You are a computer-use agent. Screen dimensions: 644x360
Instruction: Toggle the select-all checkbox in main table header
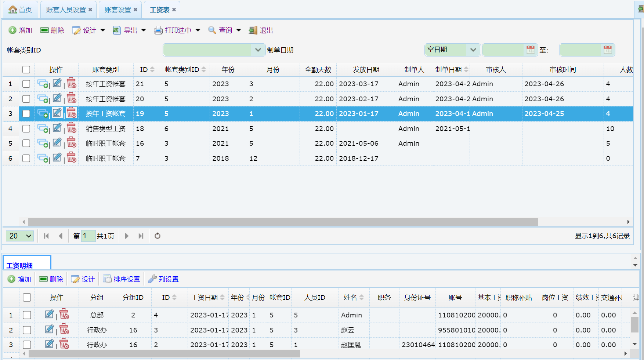[x=26, y=70]
